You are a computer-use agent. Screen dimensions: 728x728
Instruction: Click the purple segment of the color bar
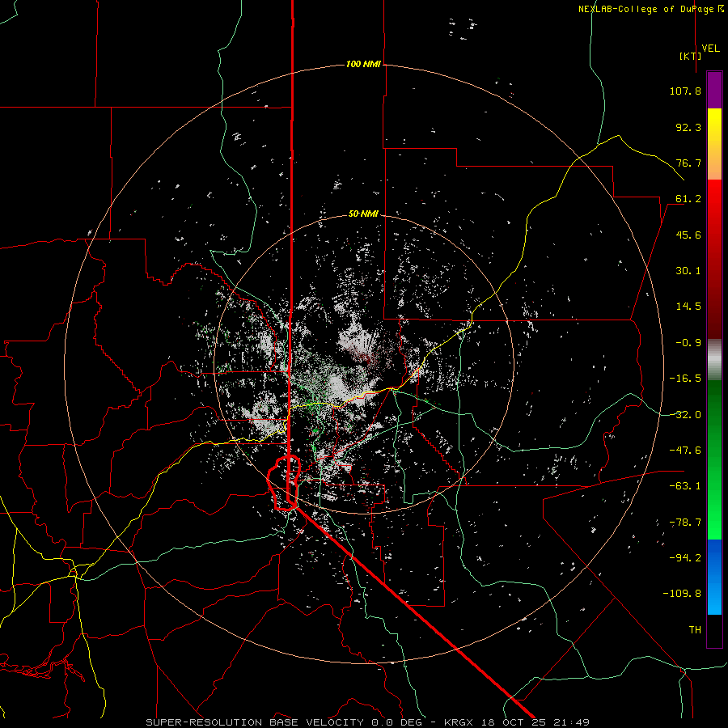714,91
